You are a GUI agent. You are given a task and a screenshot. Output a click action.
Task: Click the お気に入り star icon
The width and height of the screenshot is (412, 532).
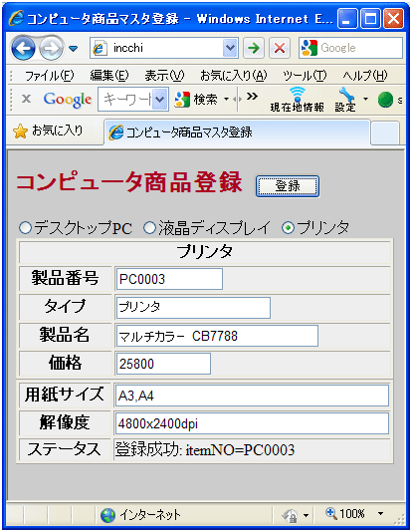[x=20, y=131]
